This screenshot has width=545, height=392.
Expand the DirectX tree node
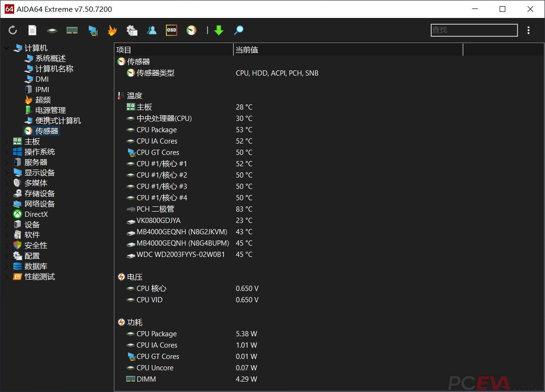click(7, 214)
